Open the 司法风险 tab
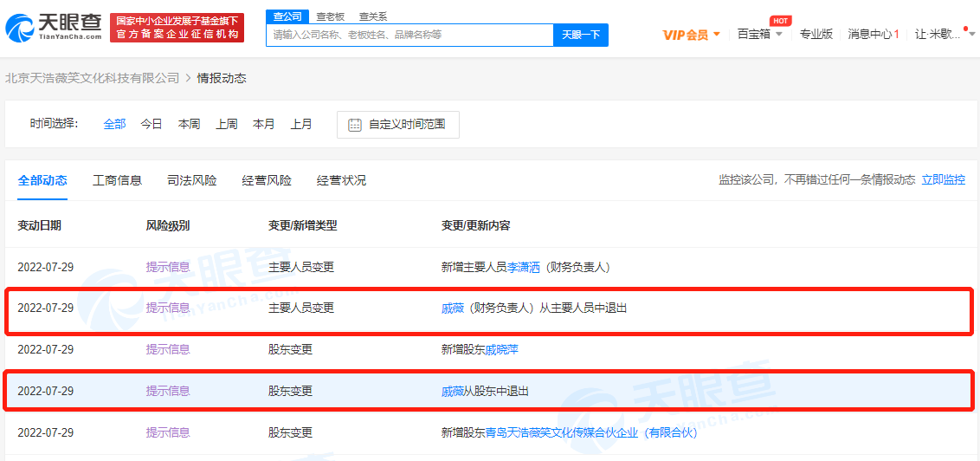The height and width of the screenshot is (461, 980). click(192, 180)
